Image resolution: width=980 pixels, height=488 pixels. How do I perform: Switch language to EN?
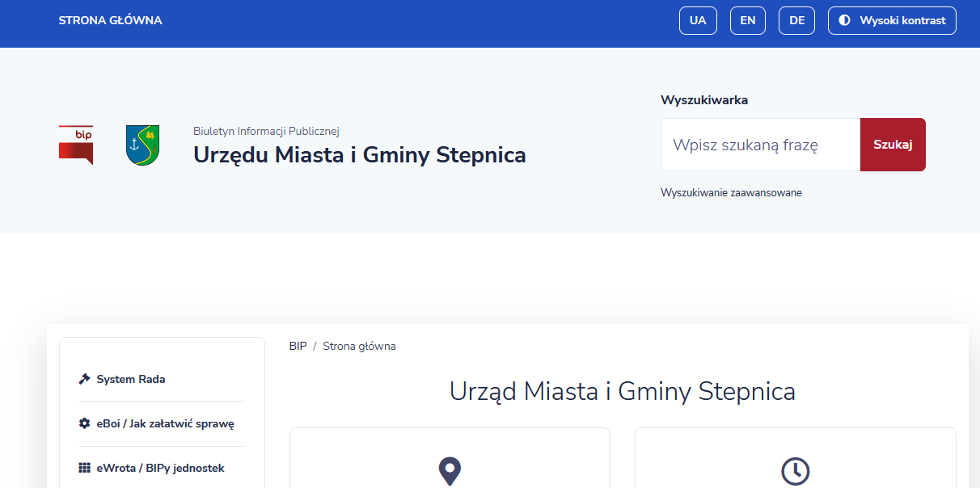pos(748,21)
